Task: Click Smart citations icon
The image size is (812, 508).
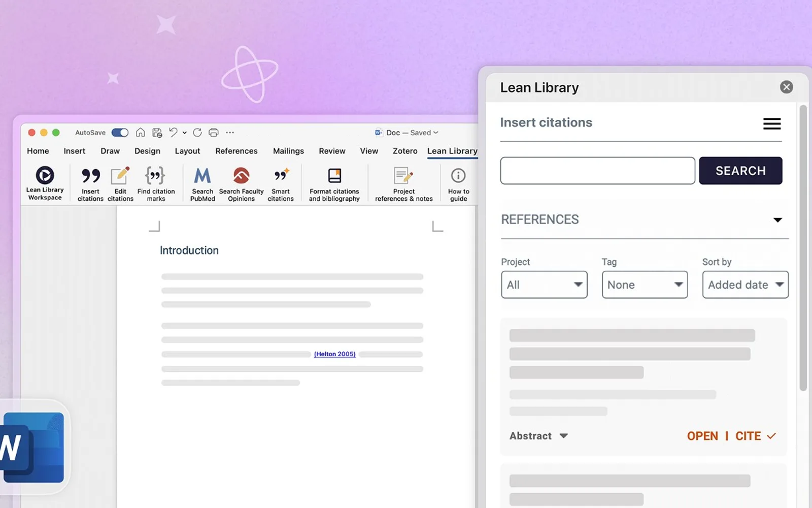Action: (x=281, y=184)
